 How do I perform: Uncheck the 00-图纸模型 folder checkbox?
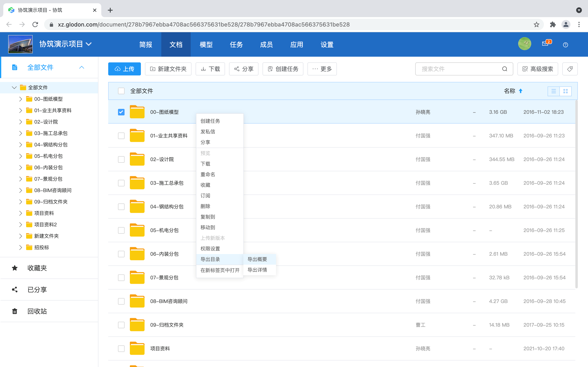coord(121,112)
